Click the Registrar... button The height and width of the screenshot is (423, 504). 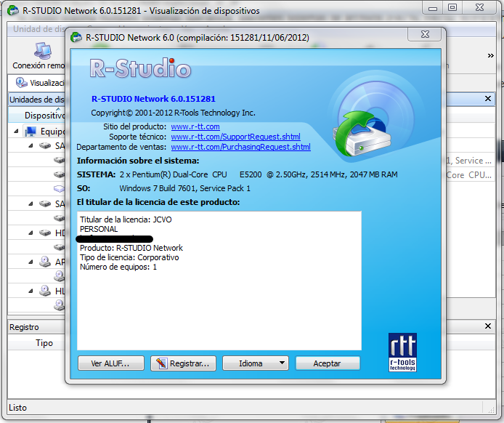pyautogui.click(x=183, y=363)
